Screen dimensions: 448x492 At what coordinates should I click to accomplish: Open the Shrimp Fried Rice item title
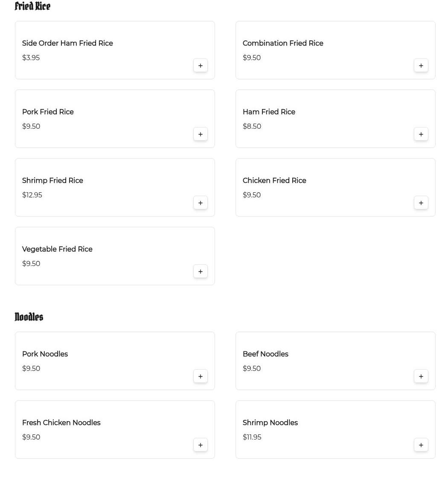pos(52,180)
